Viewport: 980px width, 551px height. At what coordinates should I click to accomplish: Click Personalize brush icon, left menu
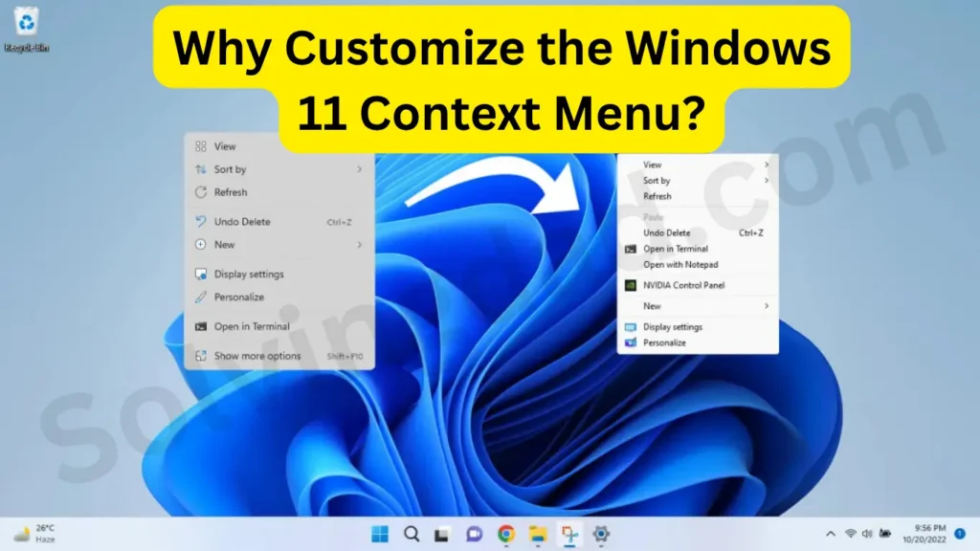(201, 298)
